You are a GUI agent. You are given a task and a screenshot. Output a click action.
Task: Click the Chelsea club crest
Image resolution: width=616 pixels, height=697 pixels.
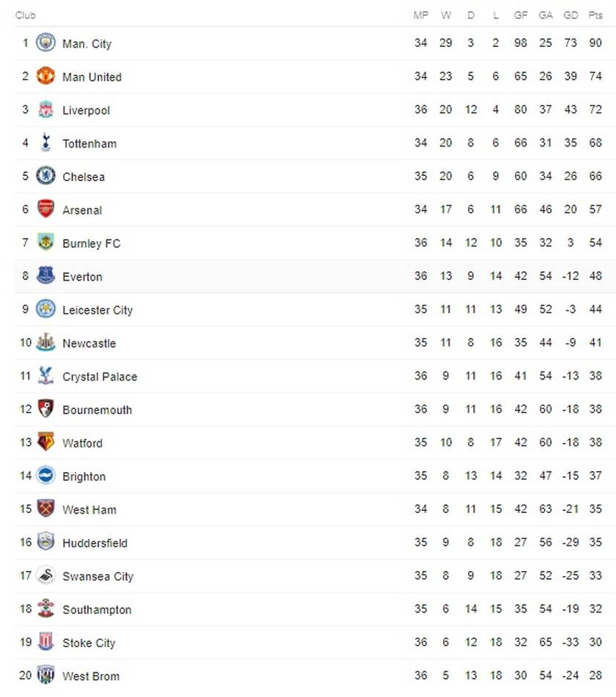(45, 176)
